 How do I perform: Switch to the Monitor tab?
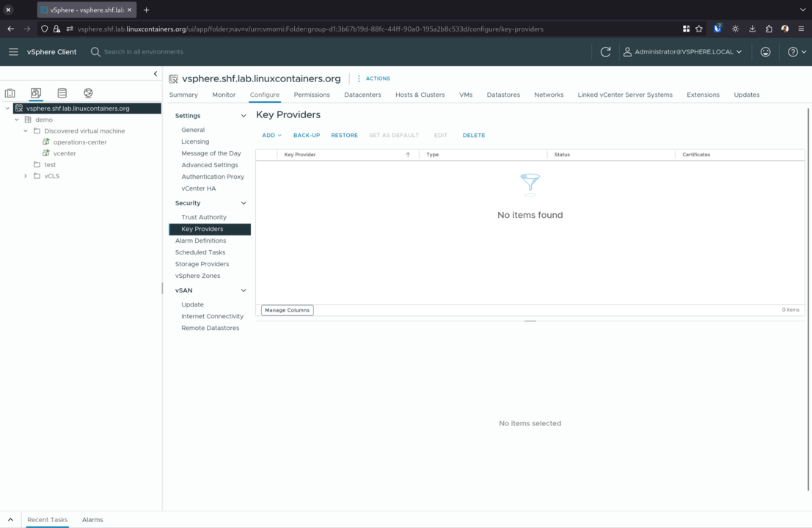pos(224,95)
